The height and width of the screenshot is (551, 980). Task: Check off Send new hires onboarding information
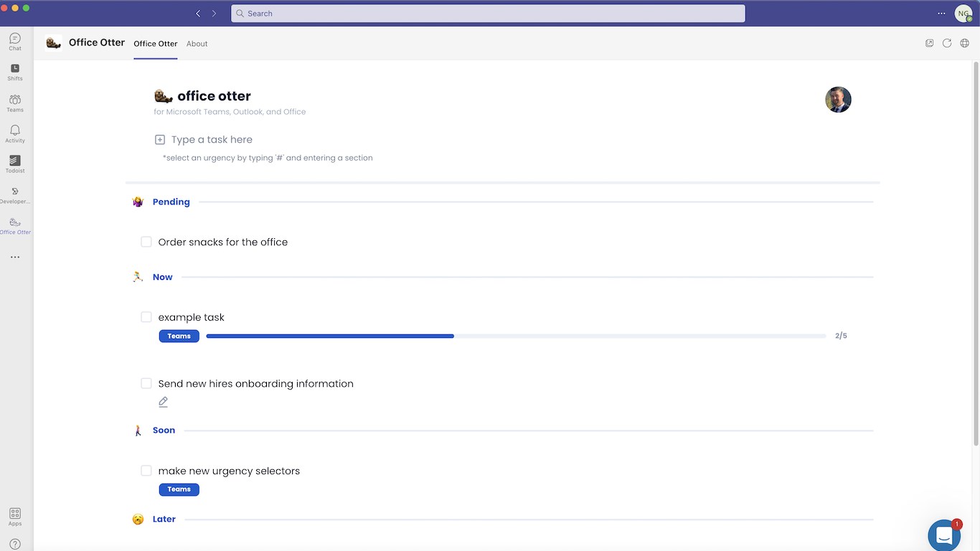(146, 383)
